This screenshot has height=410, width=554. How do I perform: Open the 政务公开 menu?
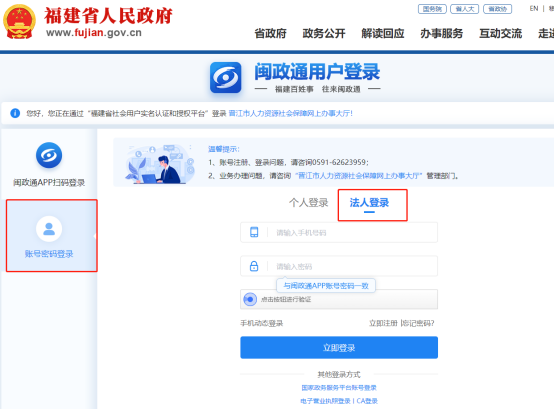coord(324,34)
